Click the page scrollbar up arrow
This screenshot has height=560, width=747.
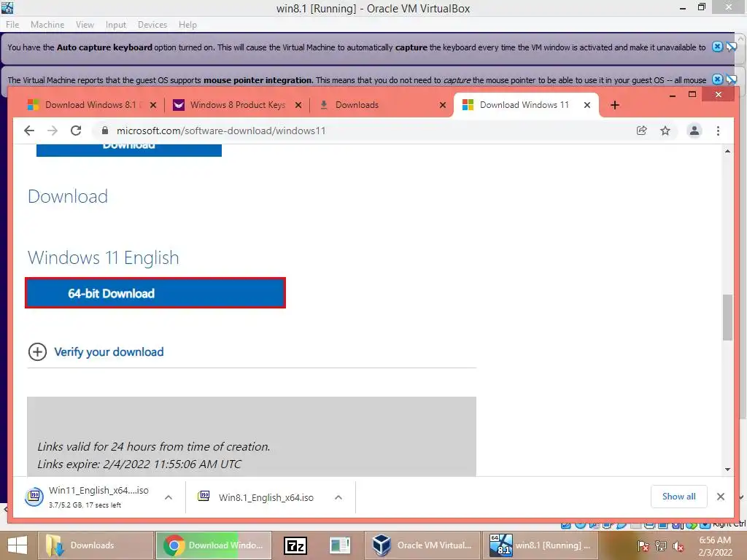[727, 151]
